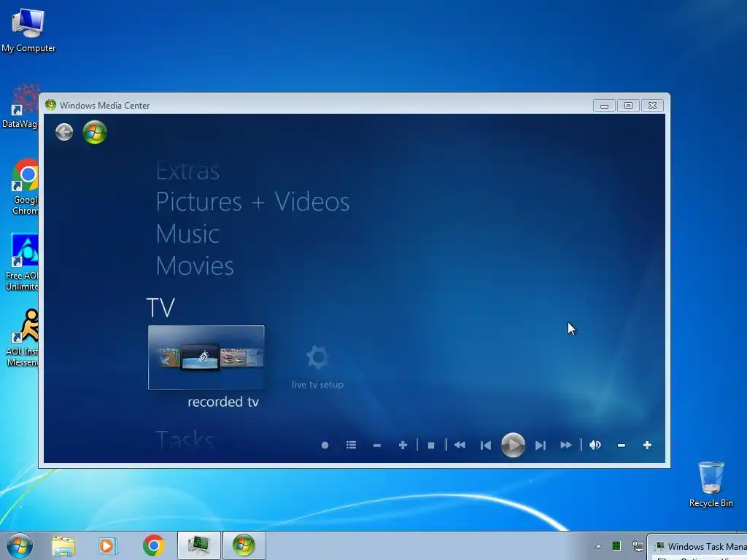This screenshot has height=560, width=747.
Task: Choose the Movies menu category
Action: (195, 265)
